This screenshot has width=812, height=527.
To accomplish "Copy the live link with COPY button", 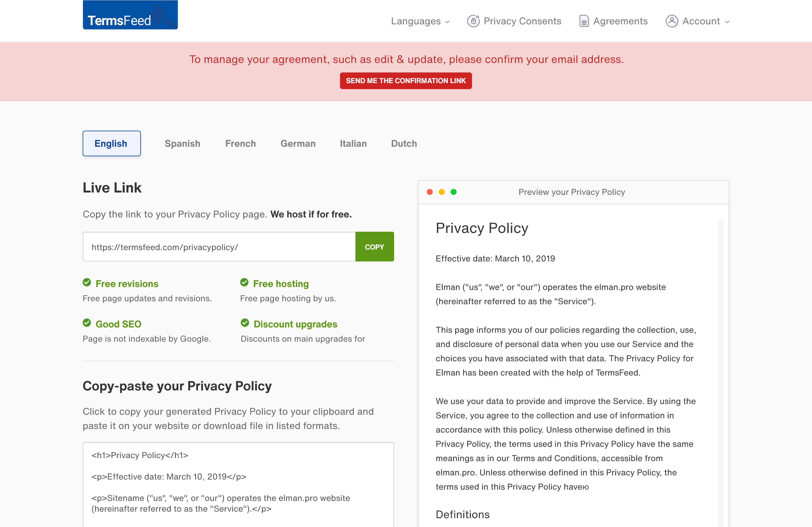I will tap(375, 247).
